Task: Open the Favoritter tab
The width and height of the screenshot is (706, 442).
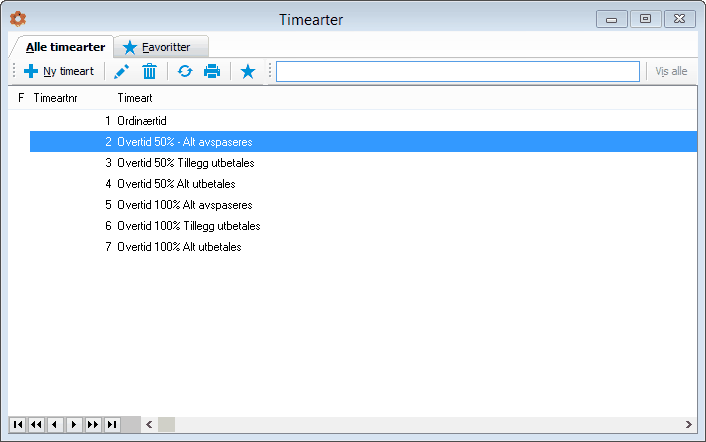Action: tap(161, 47)
